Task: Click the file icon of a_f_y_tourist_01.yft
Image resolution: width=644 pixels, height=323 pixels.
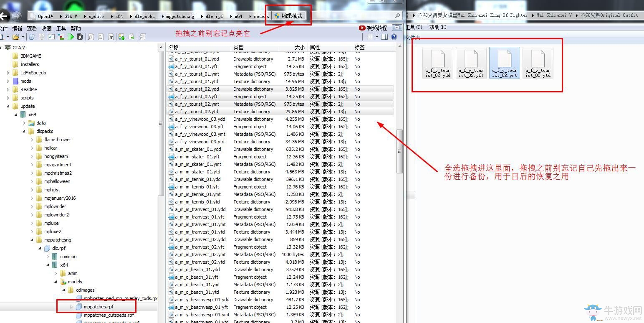Action: tap(171, 66)
